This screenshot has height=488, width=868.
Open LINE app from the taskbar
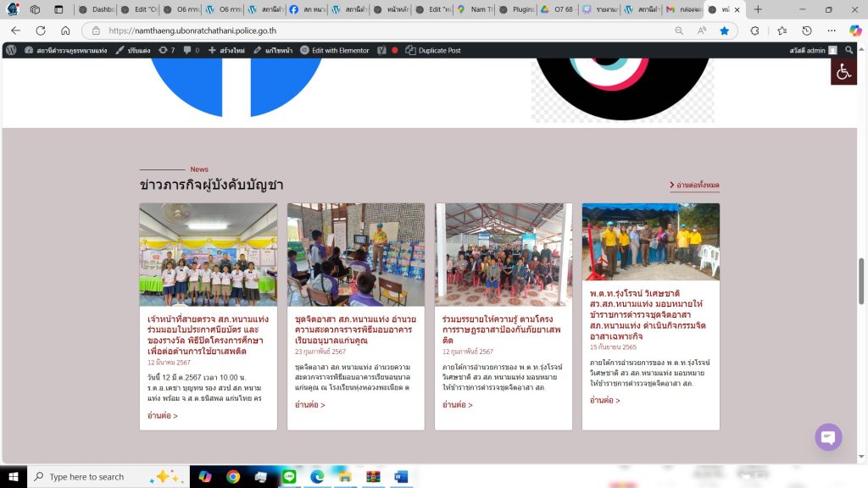click(x=289, y=477)
